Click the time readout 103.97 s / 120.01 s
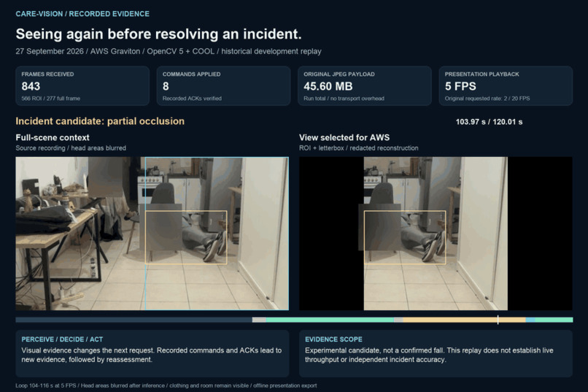This screenshot has height=392, width=588. (489, 122)
